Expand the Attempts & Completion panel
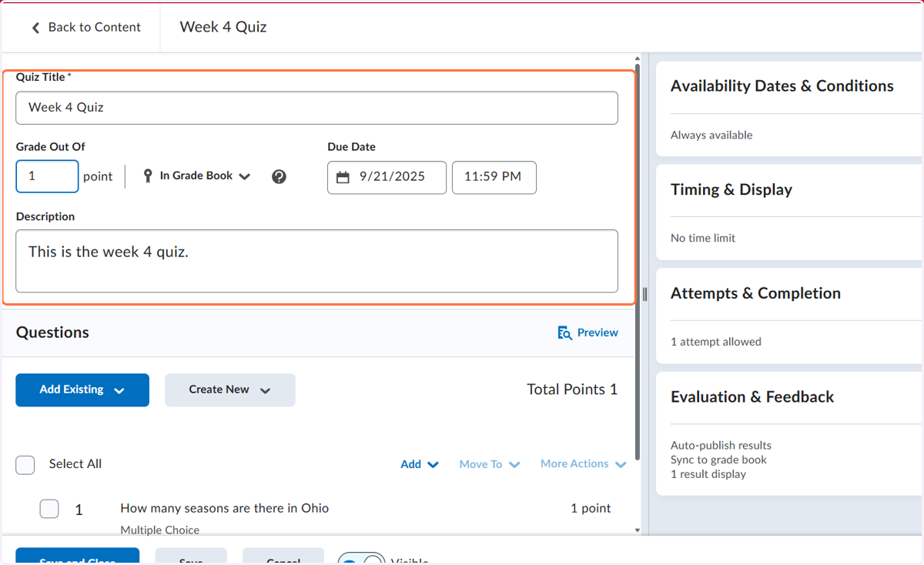This screenshot has height=565, width=924. 755,293
